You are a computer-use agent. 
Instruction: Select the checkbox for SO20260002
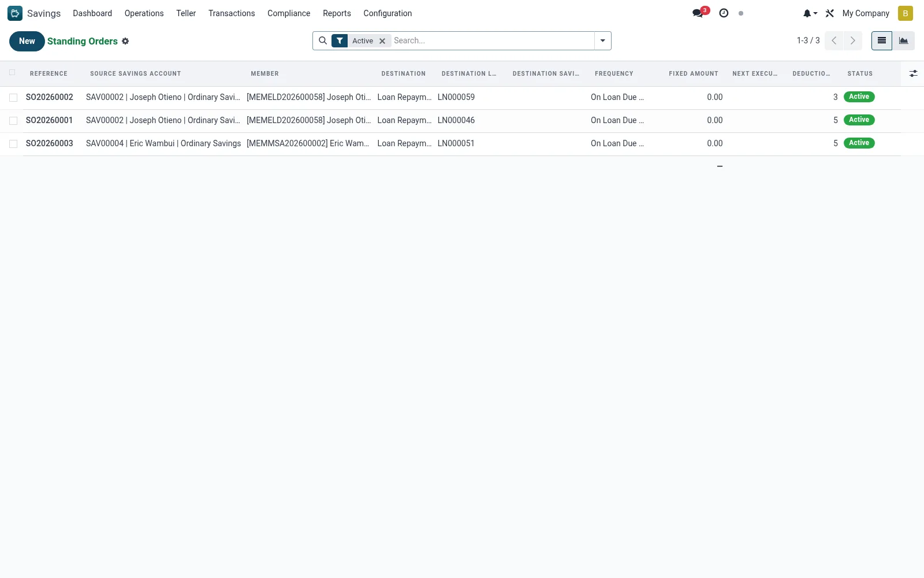(13, 98)
